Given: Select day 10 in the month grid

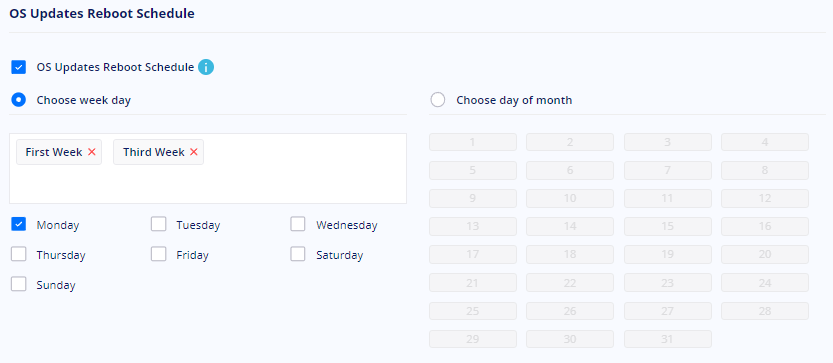Looking at the screenshot, I should click(x=570, y=198).
